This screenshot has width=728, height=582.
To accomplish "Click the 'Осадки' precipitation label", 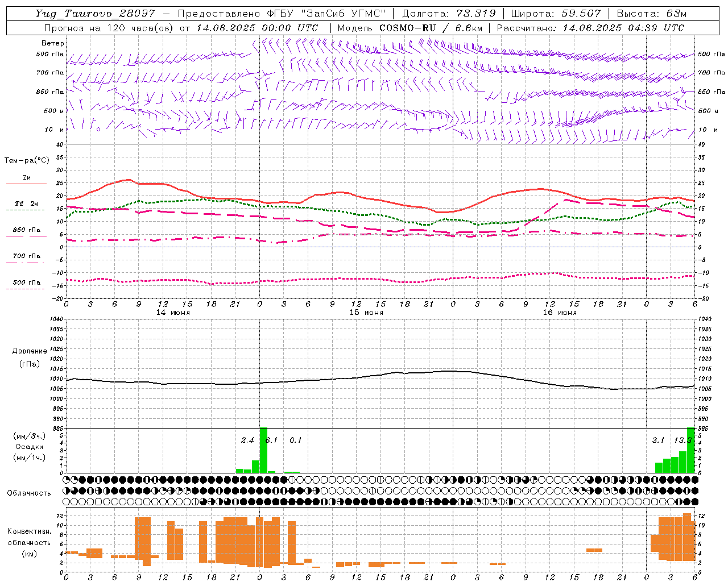I will click(x=30, y=447).
